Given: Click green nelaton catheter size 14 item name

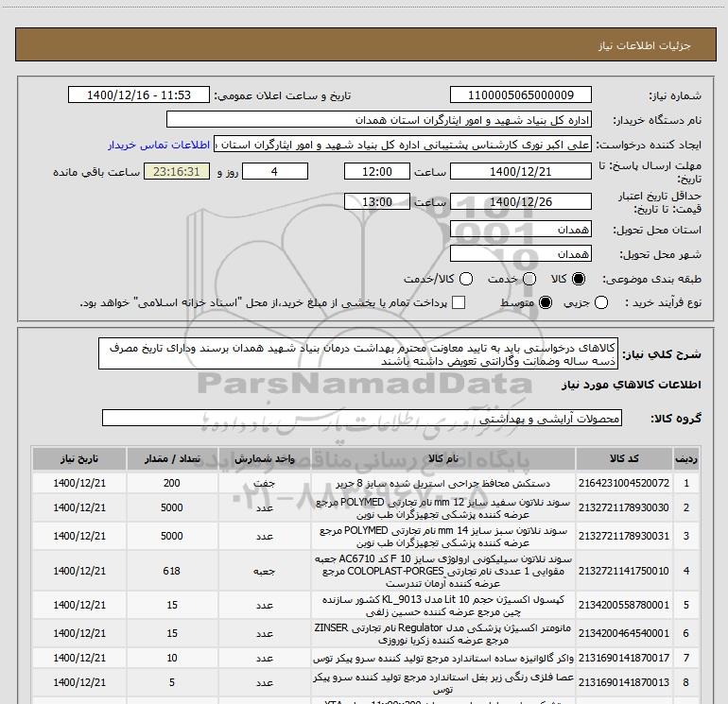Looking at the screenshot, I should (442, 536).
